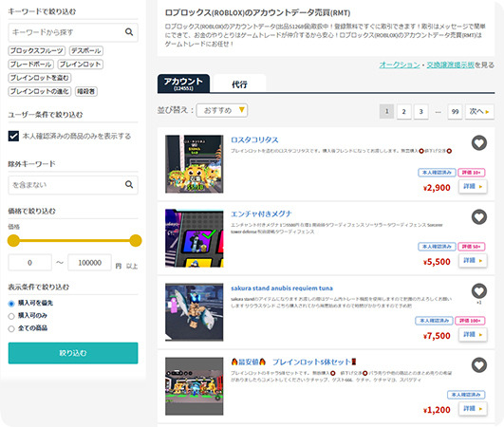The height and width of the screenshot is (427, 504).
Task: Click the 絞り込む filter button
Action: click(x=73, y=353)
